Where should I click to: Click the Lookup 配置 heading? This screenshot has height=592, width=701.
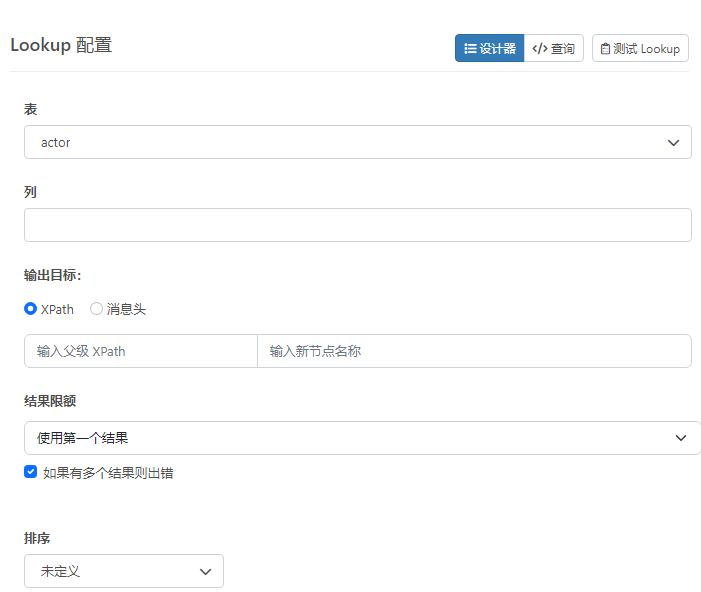61,45
